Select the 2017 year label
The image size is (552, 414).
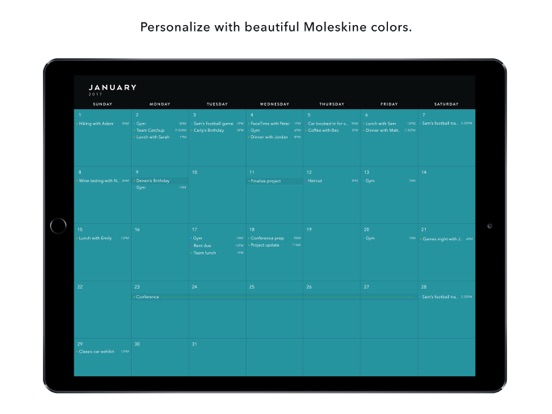(x=95, y=94)
